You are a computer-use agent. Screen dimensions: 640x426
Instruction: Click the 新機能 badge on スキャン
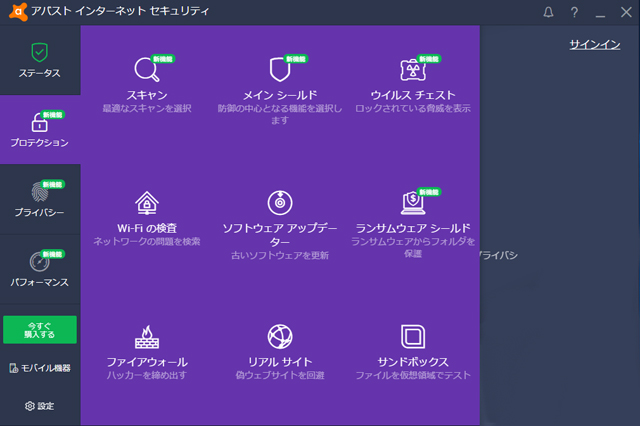pos(163,59)
